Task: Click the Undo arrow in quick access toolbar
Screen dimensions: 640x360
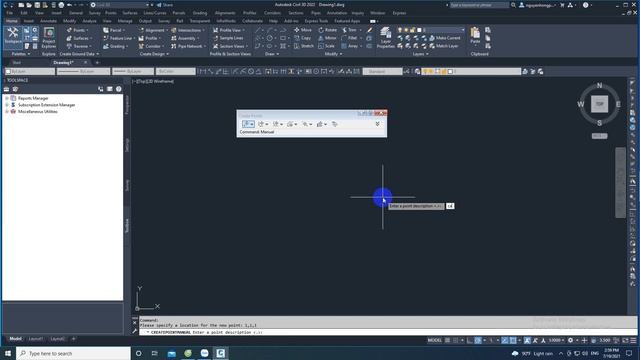Action: [69, 5]
